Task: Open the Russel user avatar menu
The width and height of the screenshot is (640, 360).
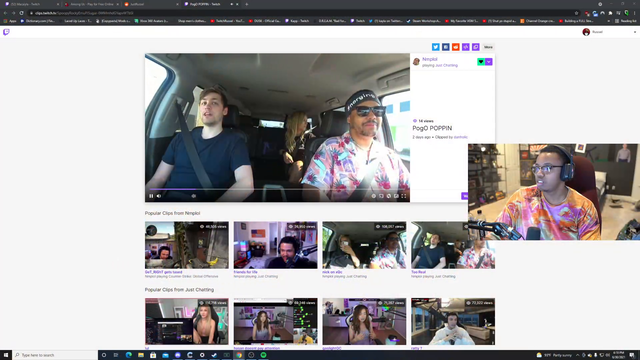Action: click(586, 32)
